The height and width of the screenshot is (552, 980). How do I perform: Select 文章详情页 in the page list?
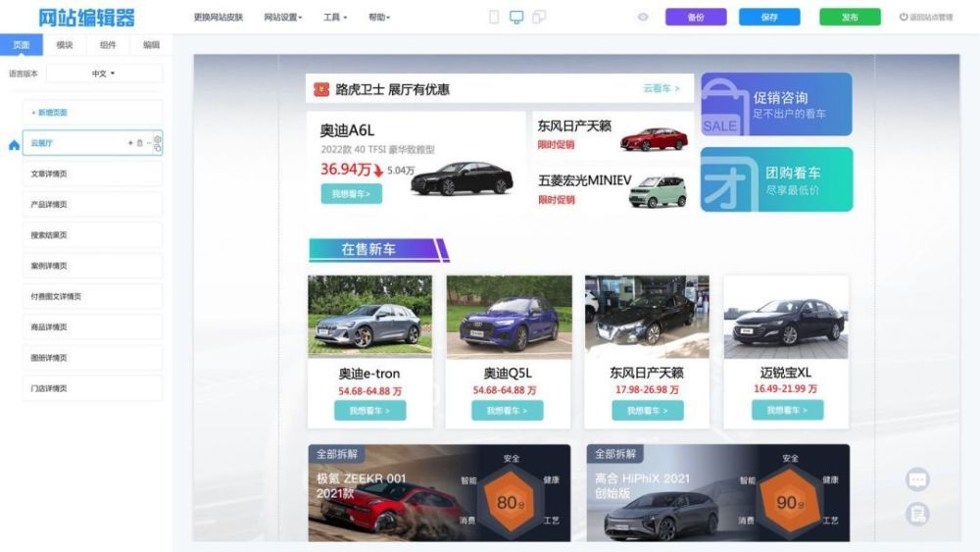point(92,174)
